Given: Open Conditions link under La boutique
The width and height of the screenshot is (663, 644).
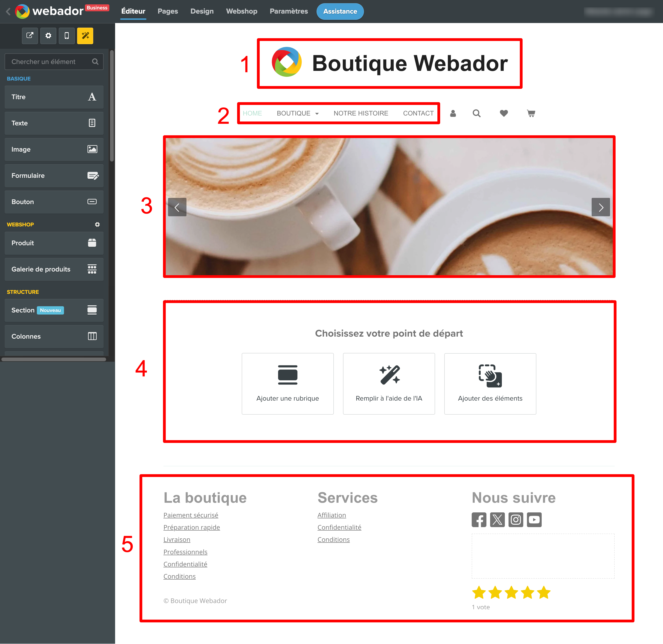Looking at the screenshot, I should click(179, 576).
